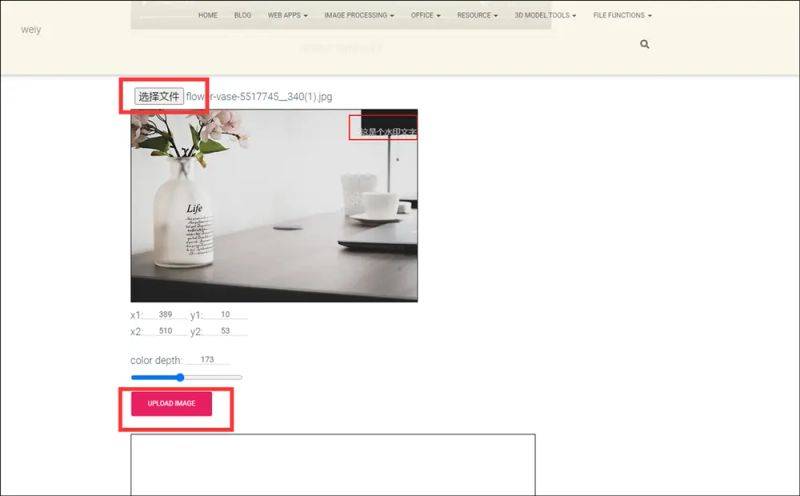Expand the IMAGE PROCESSING dropdown

359,16
